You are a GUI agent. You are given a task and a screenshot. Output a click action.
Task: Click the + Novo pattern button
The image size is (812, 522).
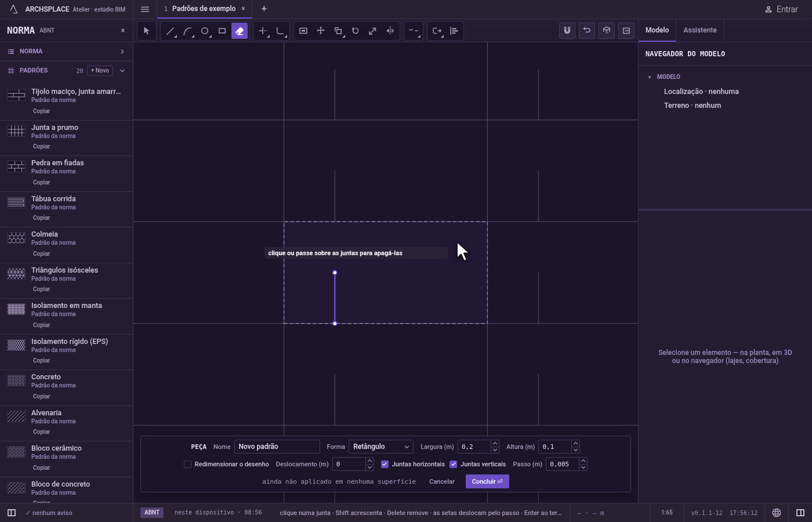100,71
